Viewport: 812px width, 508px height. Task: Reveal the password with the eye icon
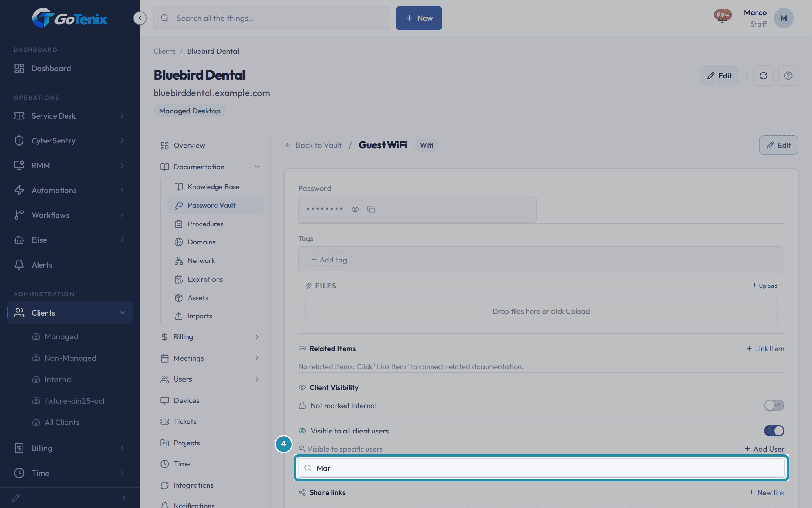click(x=355, y=209)
